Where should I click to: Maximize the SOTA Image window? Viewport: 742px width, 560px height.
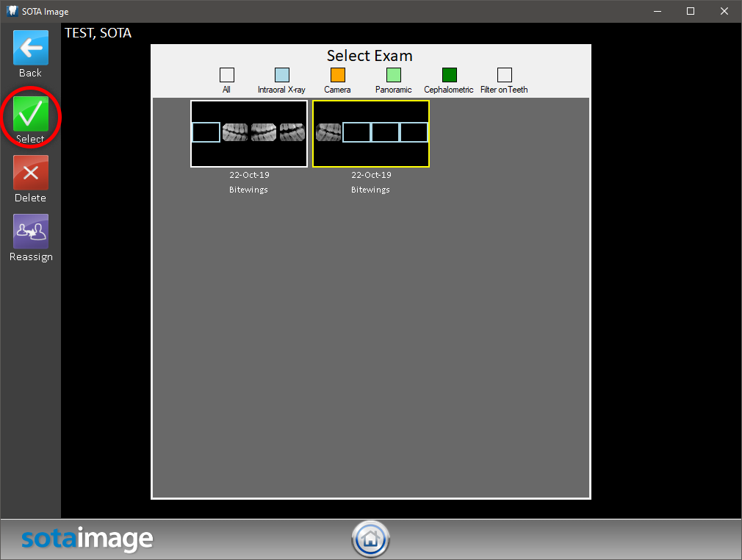(691, 11)
